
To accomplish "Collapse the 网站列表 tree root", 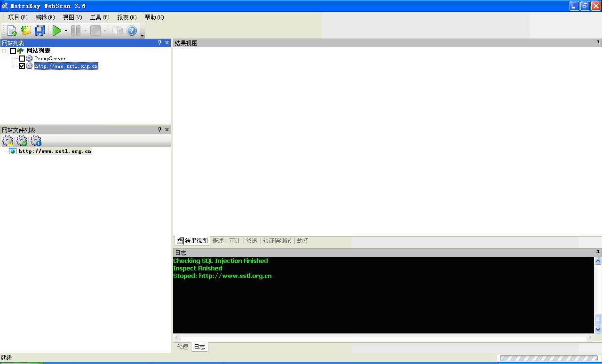I will click(4, 51).
